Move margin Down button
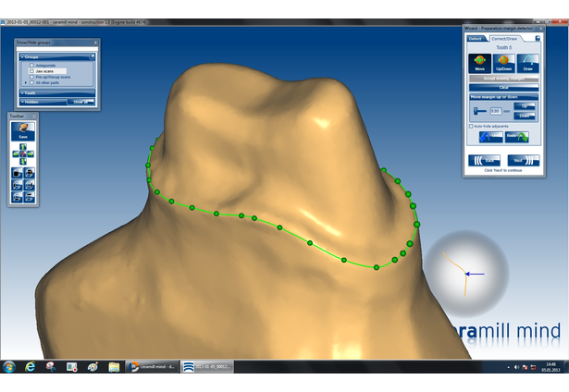The width and height of the screenshot is (569, 392). point(525,116)
